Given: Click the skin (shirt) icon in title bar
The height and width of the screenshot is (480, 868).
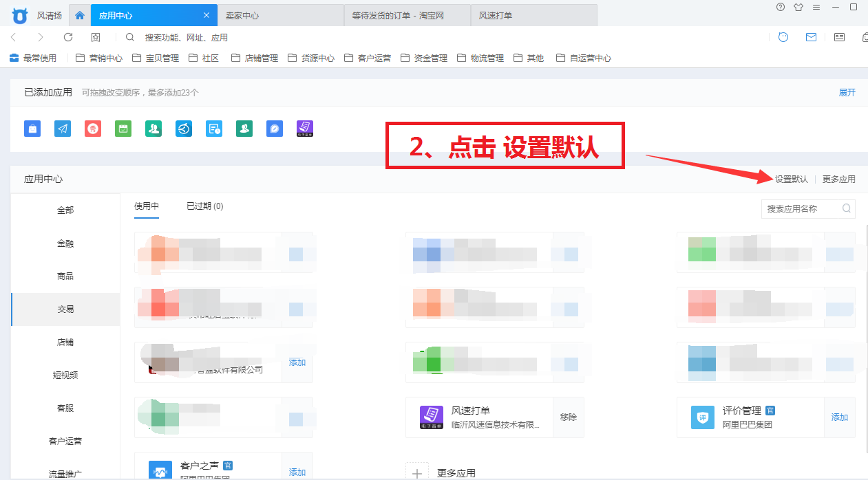Looking at the screenshot, I should point(798,8).
